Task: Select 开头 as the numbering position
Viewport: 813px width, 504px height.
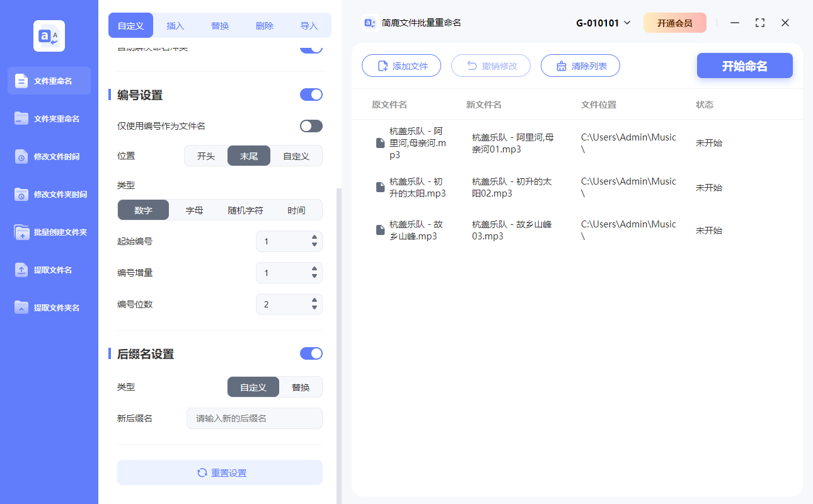Action: coord(205,156)
